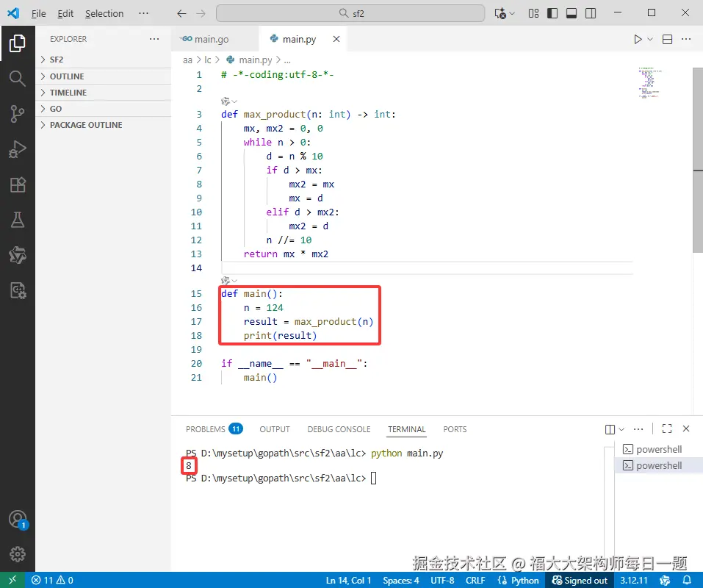This screenshot has width=703, height=588.
Task: Open the Run button dropdown arrow
Action: click(x=650, y=40)
